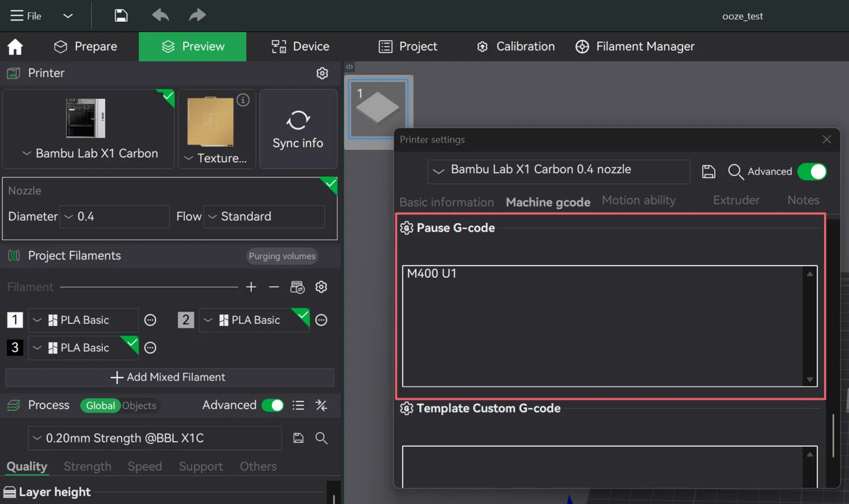The height and width of the screenshot is (504, 849).
Task: Save the printer preset in Printer settings
Action: (708, 171)
